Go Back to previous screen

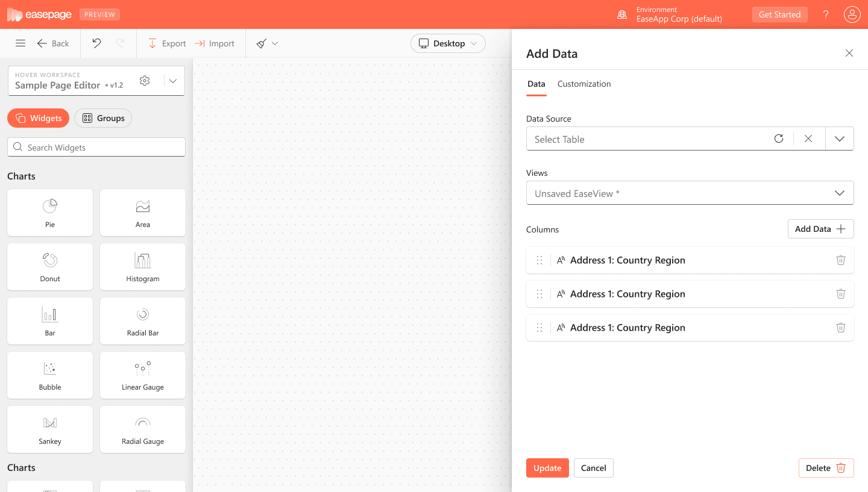click(x=53, y=43)
